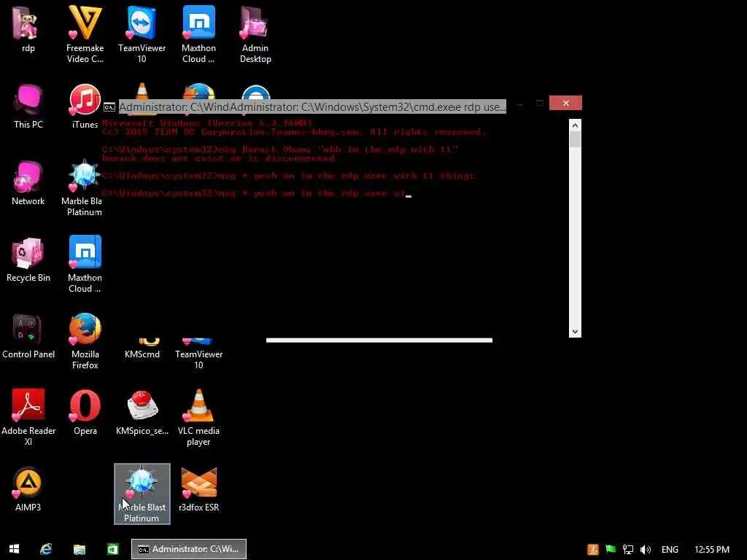Open Maxthon Cloud icon beside Recycle Bin
This screenshot has width=747, height=560.
coord(85,264)
